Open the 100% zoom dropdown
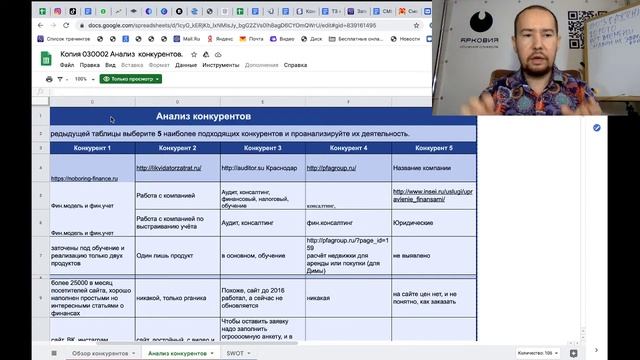Screen dimensions: 640x360 pos(84,79)
